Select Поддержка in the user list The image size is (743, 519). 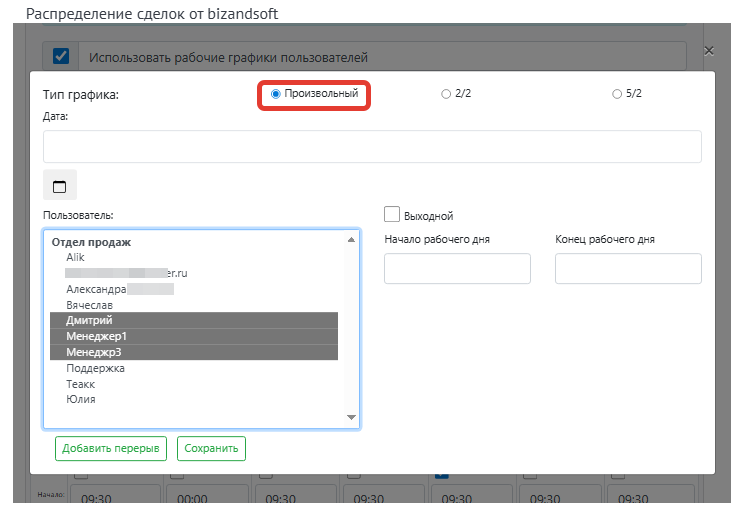click(95, 368)
